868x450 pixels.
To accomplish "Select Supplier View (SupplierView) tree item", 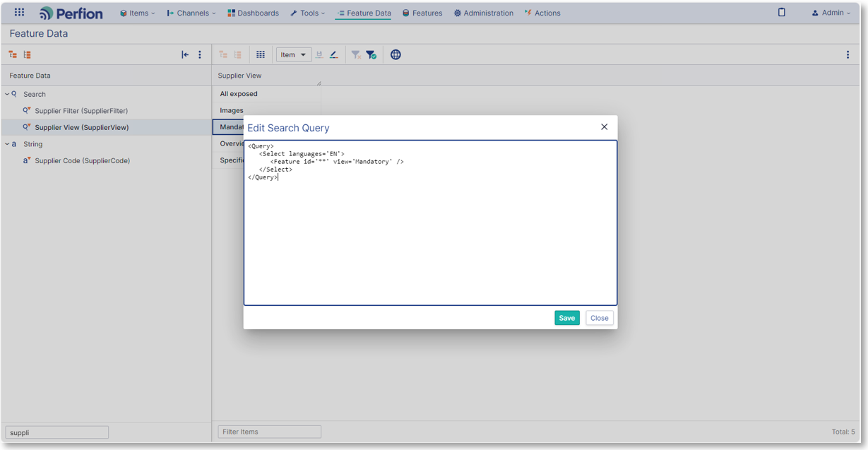I will 82,127.
